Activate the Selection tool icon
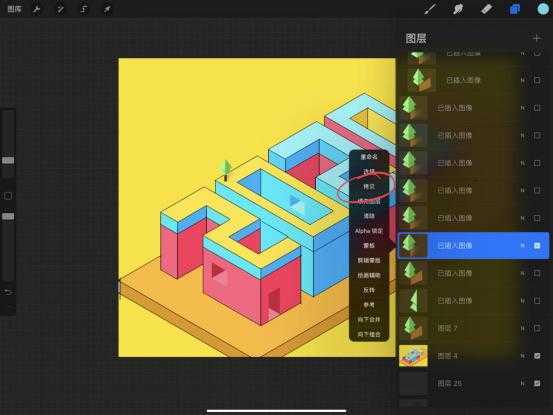The height and width of the screenshot is (415, 553). tap(84, 10)
